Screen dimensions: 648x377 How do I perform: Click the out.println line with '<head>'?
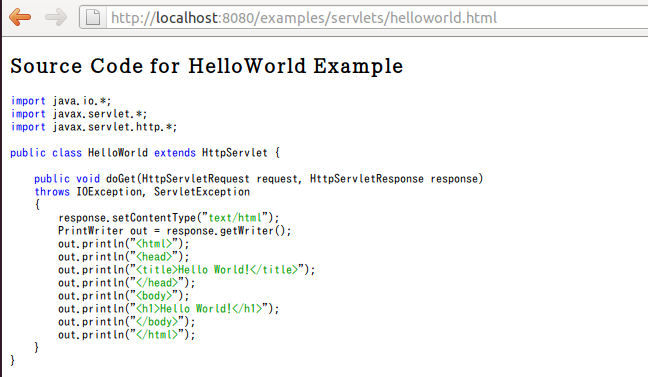tap(124, 257)
